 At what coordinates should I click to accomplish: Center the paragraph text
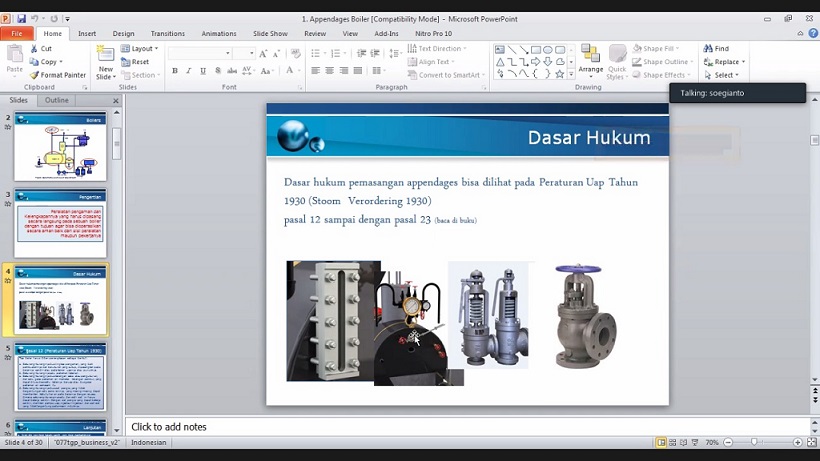point(329,71)
